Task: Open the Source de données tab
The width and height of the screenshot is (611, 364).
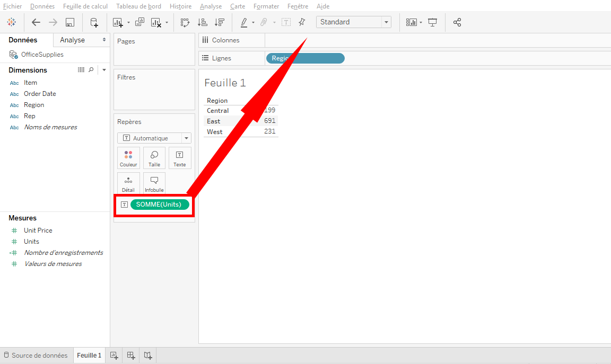Action: [x=36, y=355]
